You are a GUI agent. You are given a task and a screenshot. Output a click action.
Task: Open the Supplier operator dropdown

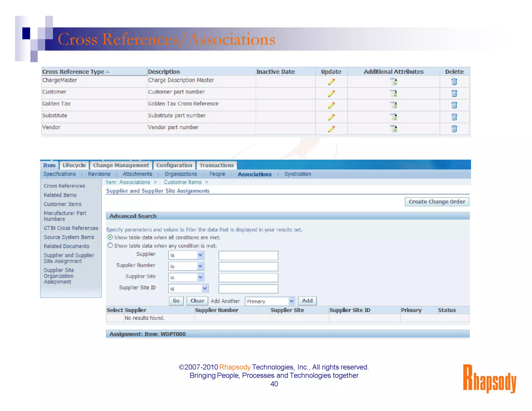(x=200, y=255)
